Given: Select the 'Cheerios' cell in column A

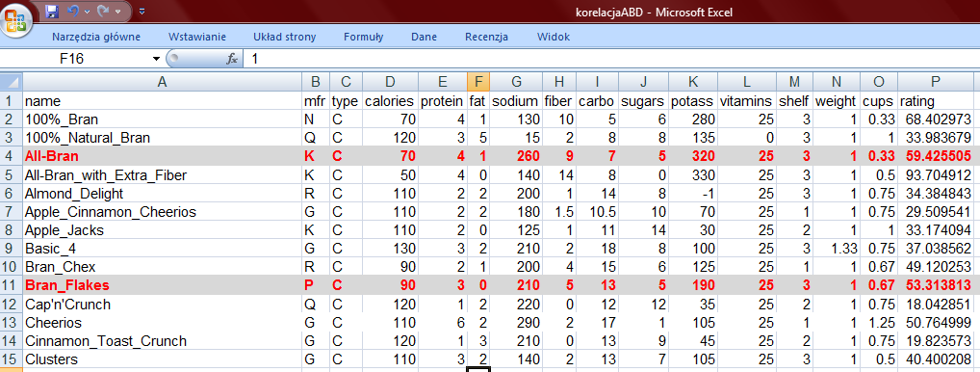Looking at the screenshot, I should click(162, 323).
